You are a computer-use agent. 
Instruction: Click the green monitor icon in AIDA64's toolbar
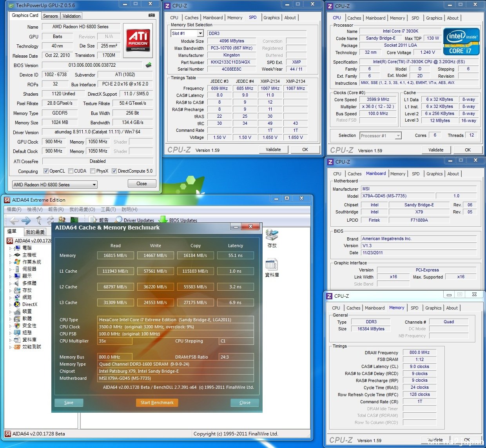point(74,220)
